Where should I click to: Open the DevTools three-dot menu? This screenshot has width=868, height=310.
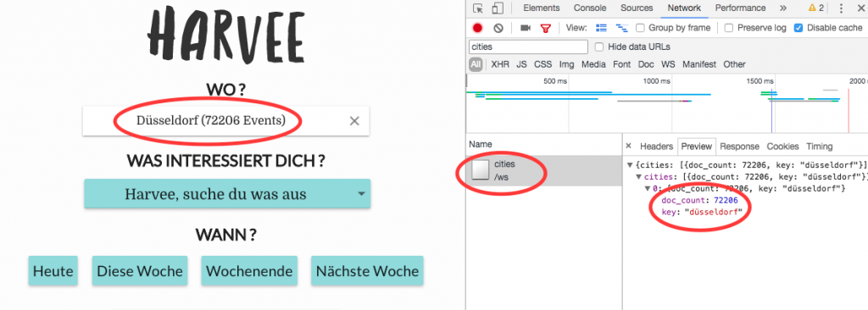click(842, 8)
